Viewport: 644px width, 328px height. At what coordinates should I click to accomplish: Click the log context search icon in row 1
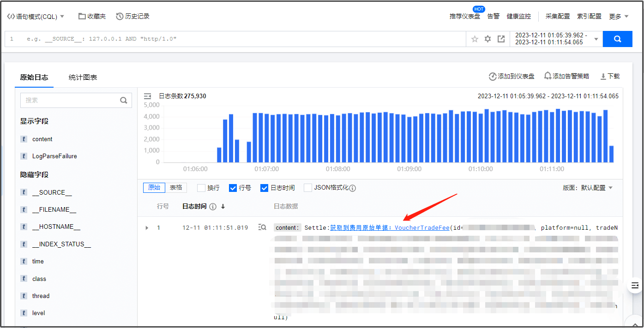coord(262,227)
